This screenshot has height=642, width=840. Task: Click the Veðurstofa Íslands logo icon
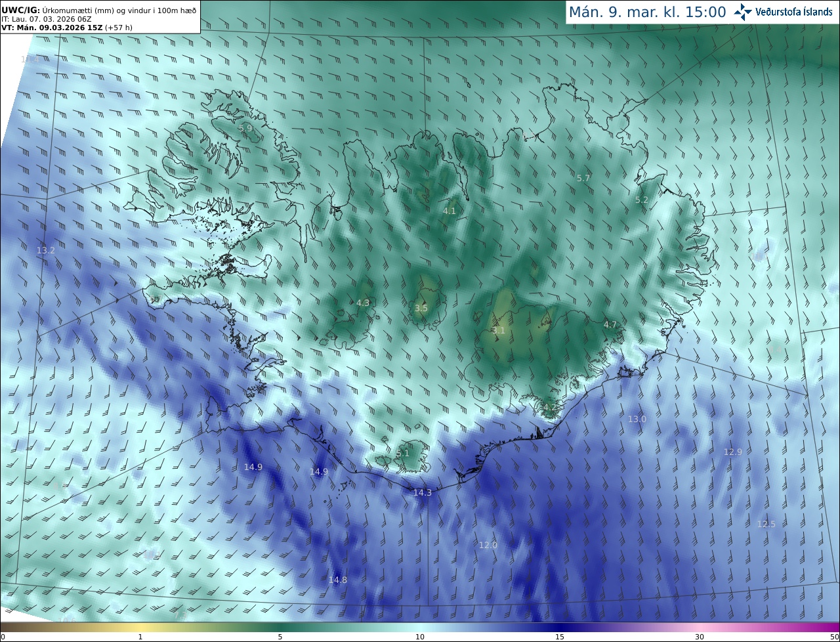point(743,12)
